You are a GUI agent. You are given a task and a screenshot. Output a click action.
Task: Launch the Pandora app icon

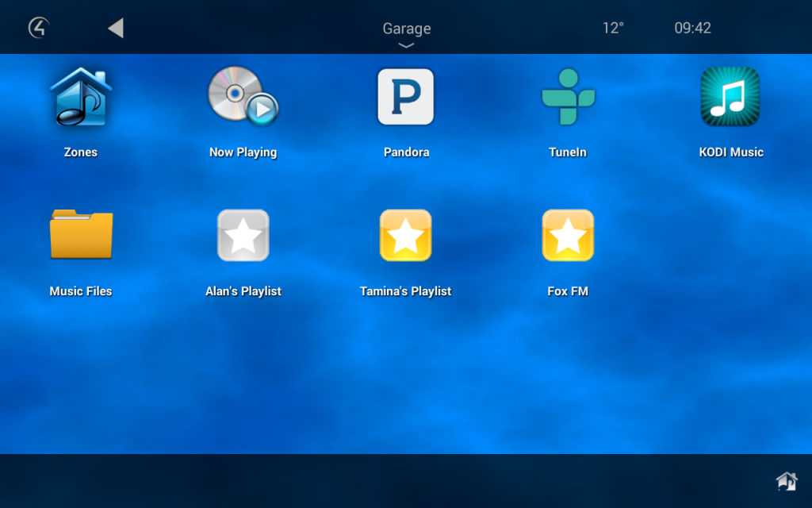[x=405, y=96]
